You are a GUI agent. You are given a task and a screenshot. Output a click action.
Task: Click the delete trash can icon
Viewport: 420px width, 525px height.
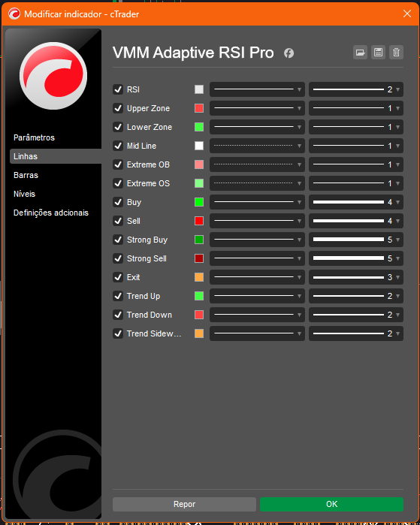[396, 53]
